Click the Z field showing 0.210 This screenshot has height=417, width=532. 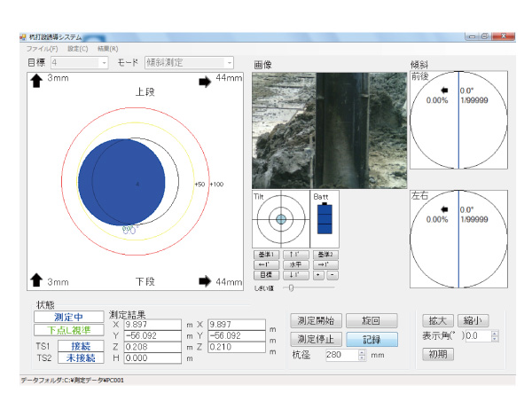[237, 347]
